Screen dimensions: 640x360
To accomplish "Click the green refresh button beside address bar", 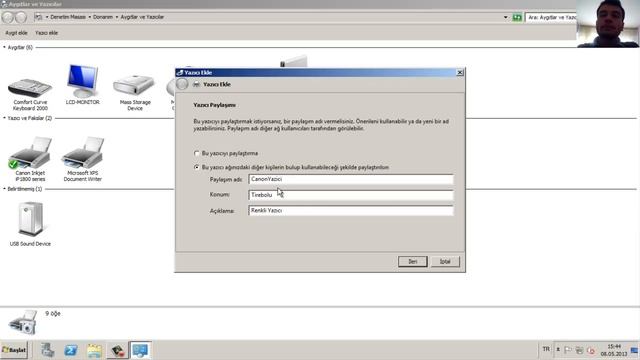I will [517, 17].
